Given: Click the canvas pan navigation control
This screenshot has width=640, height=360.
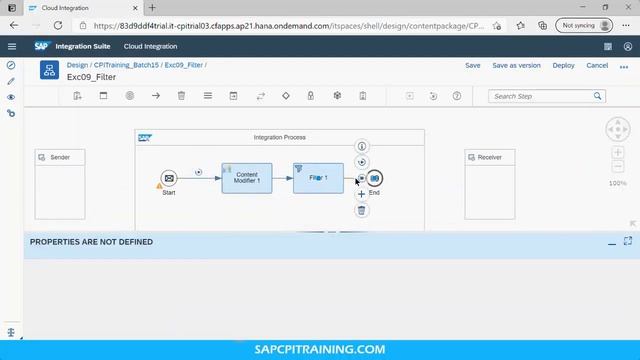Looking at the screenshot, I should click(618, 129).
